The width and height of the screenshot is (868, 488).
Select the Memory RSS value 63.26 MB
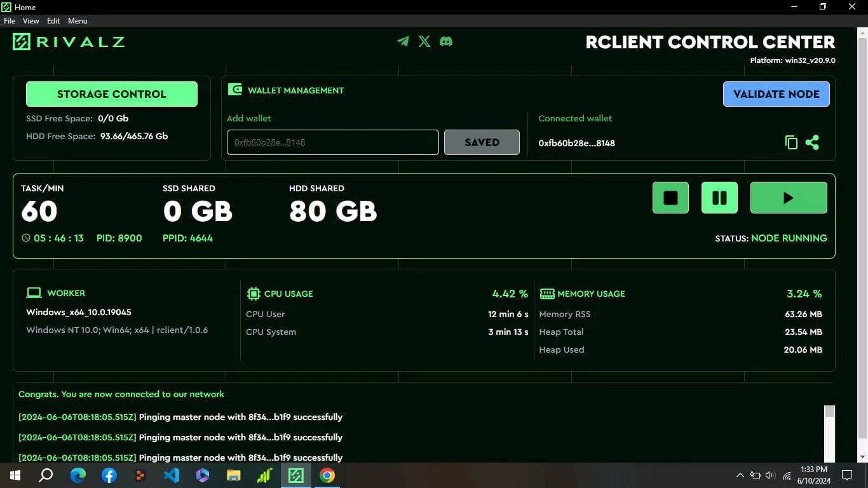coord(804,314)
